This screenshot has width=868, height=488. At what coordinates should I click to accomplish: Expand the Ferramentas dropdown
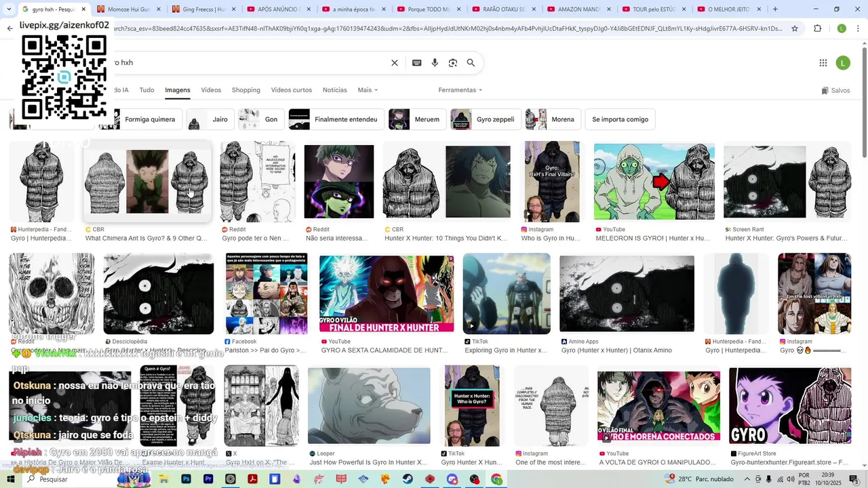coord(460,90)
